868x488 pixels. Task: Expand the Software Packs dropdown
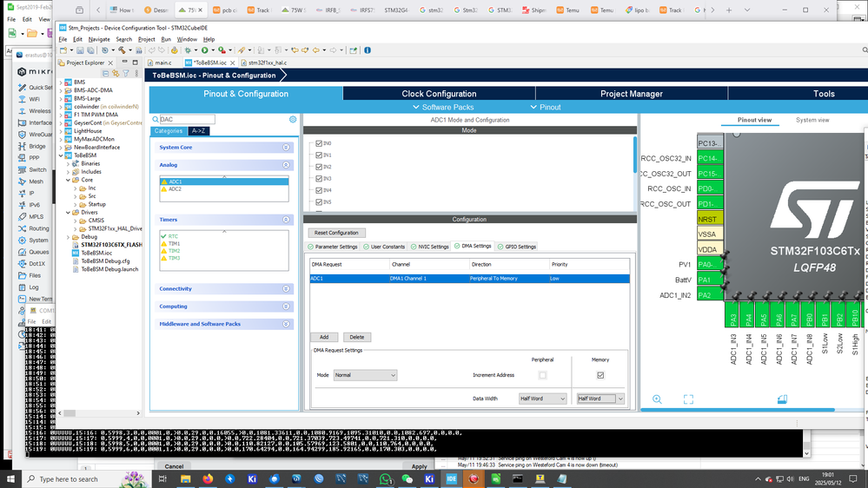(443, 108)
